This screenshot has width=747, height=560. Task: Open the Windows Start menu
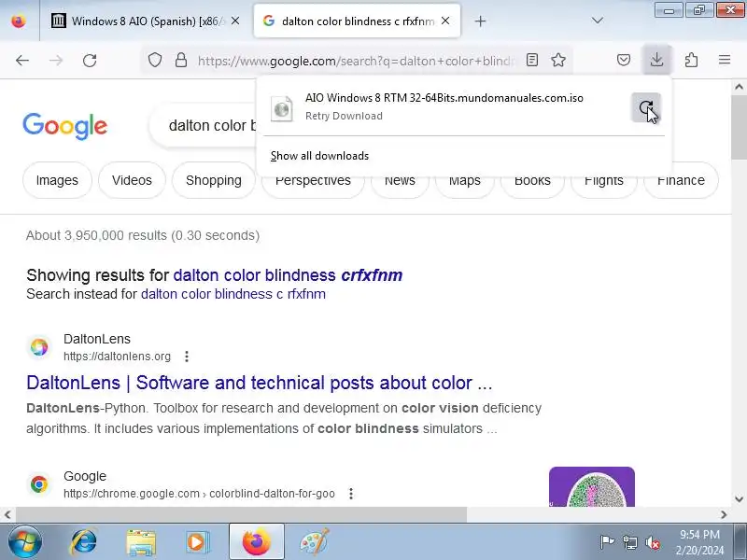tap(25, 541)
